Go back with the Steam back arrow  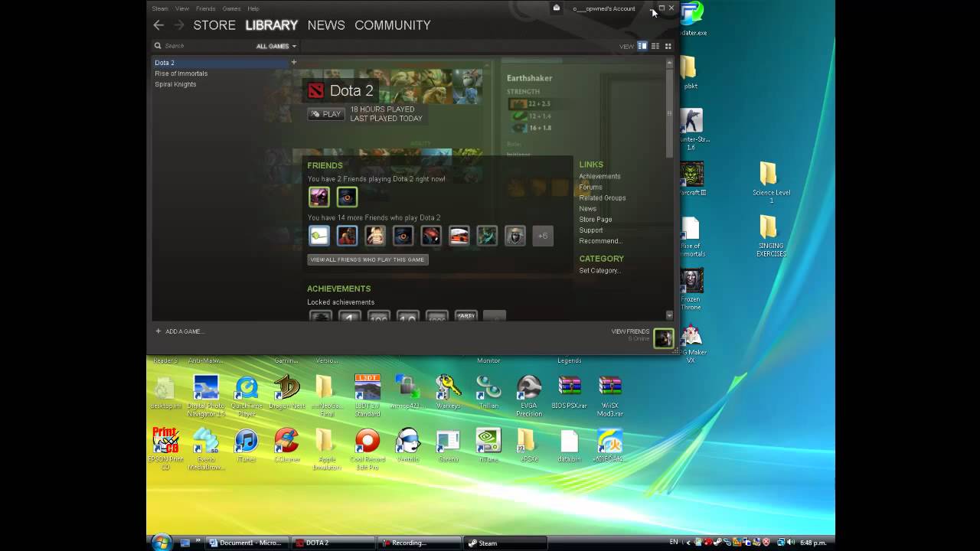158,25
